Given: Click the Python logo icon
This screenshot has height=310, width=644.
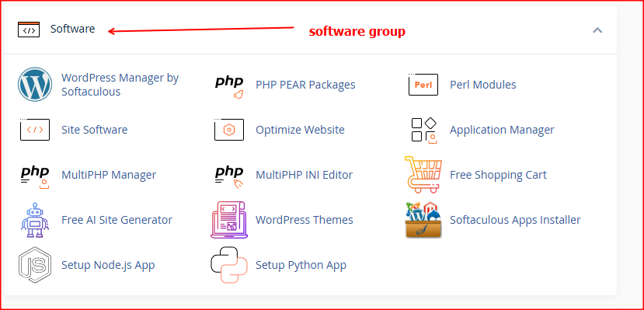Looking at the screenshot, I should click(x=229, y=265).
